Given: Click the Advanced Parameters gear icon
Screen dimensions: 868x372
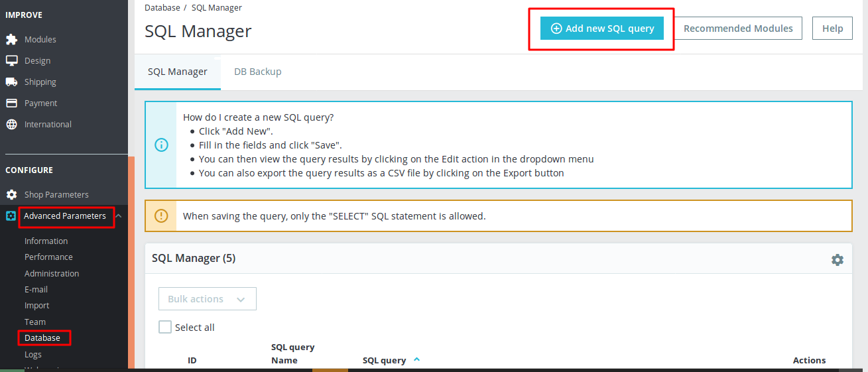Looking at the screenshot, I should pyautogui.click(x=11, y=216).
